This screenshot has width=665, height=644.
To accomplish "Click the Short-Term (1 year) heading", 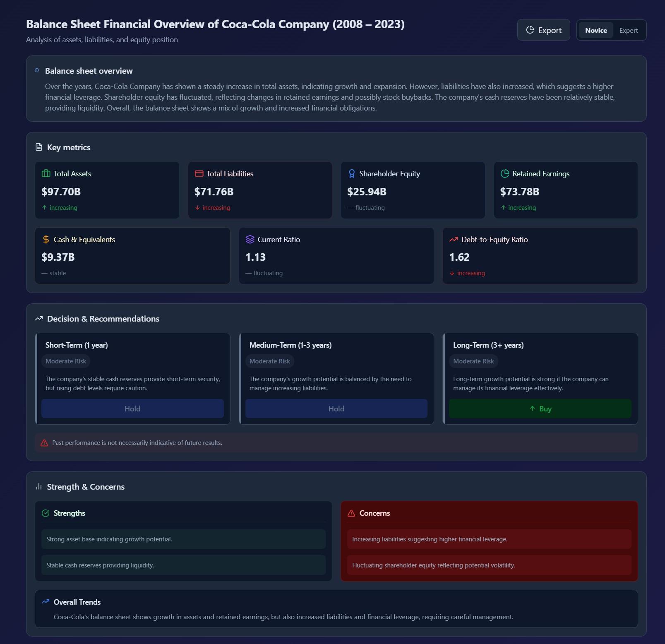I will pyautogui.click(x=77, y=345).
